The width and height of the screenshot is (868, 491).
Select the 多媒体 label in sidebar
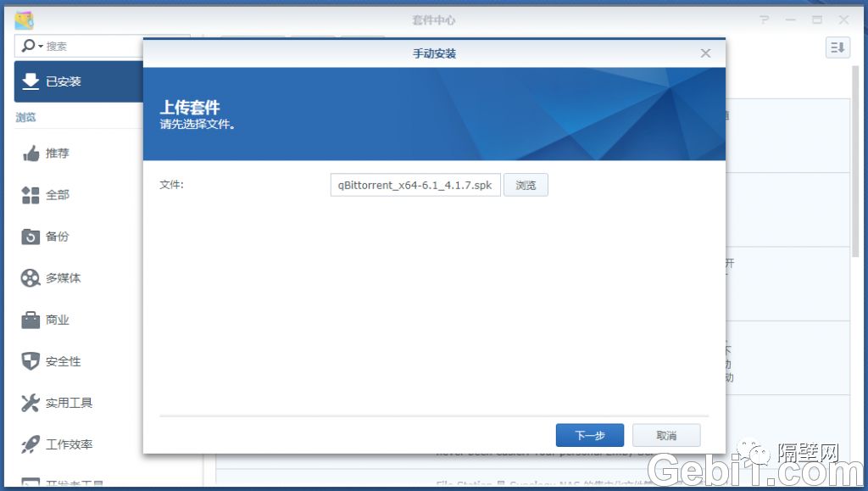tap(63, 278)
